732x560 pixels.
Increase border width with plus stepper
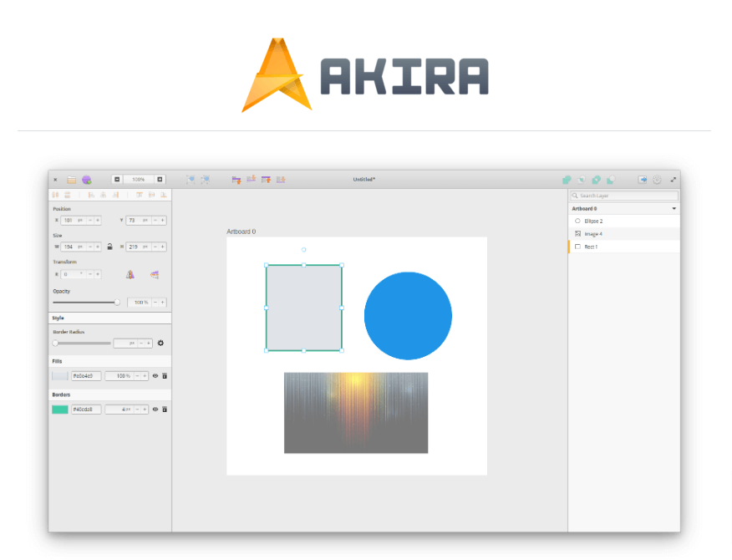[x=145, y=410]
